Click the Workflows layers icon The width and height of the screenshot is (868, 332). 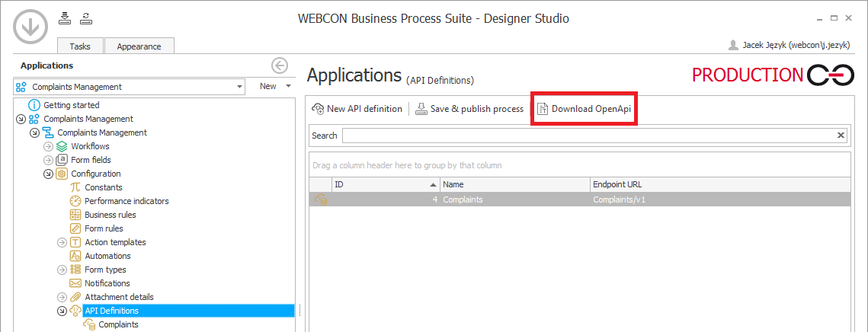tap(62, 147)
